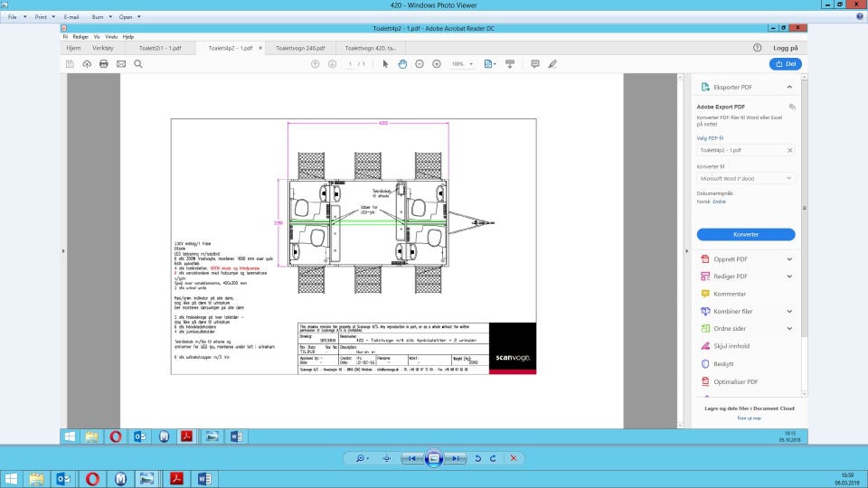Expand the Ordne sider tool

click(789, 329)
